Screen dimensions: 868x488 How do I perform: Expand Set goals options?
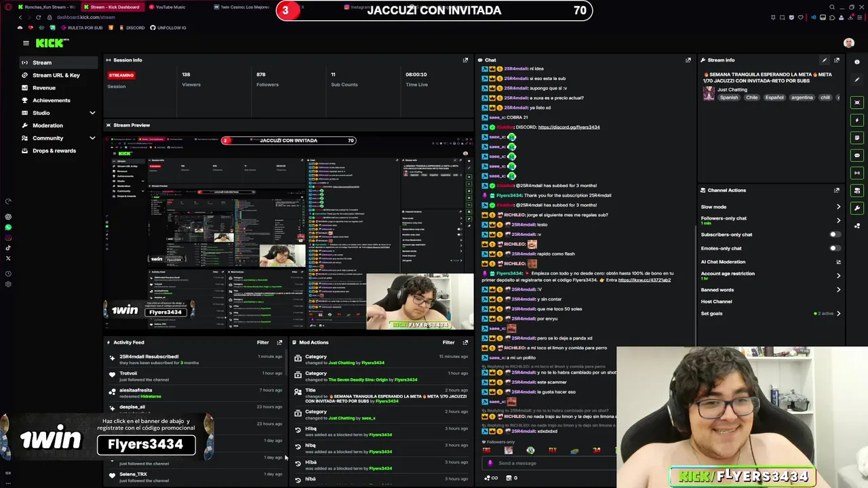tap(838, 313)
